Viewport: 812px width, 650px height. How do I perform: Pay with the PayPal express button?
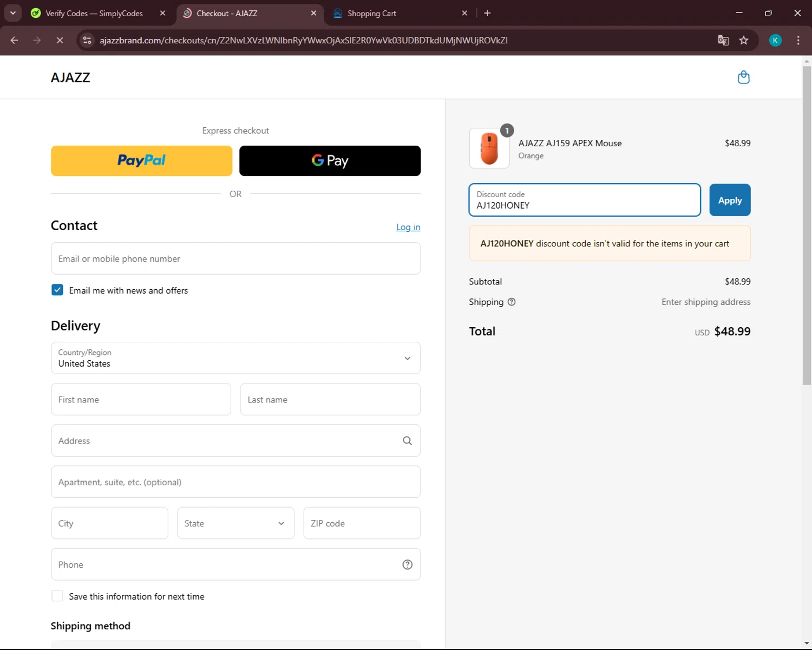[141, 161]
